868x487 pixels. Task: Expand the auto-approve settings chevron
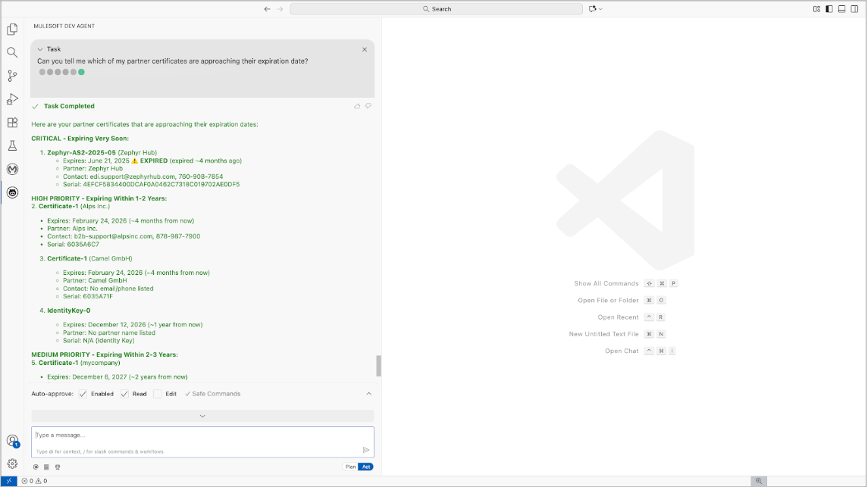pyautogui.click(x=369, y=394)
